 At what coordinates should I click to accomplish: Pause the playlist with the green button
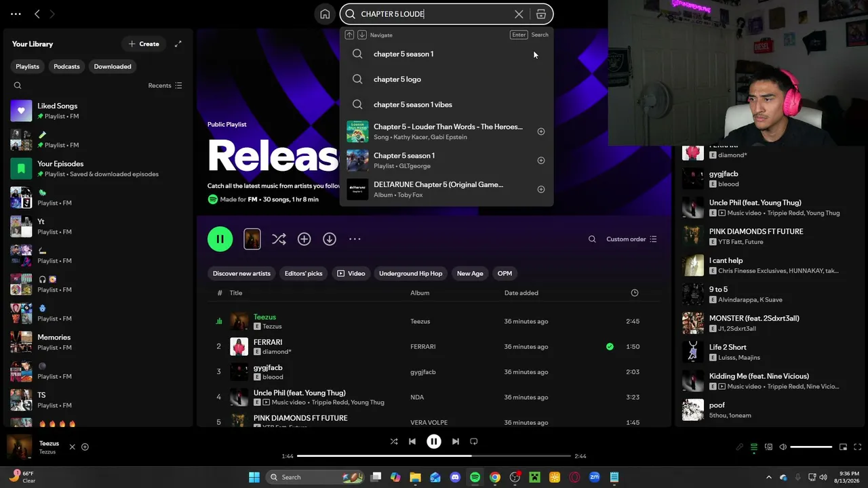[220, 239]
